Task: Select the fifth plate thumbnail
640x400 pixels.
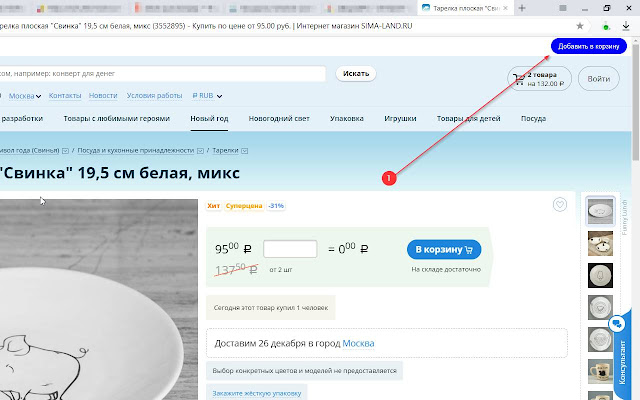Action: tap(600, 340)
